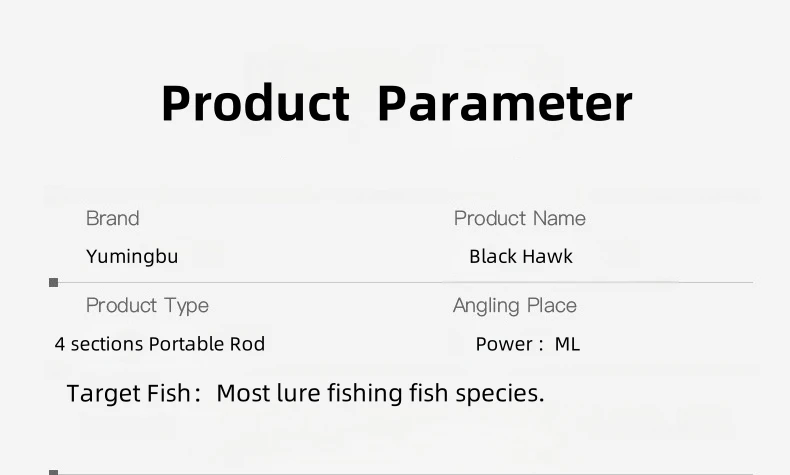Click the word "sections" in the product type
The height and width of the screenshot is (475, 790).
pyautogui.click(x=106, y=344)
